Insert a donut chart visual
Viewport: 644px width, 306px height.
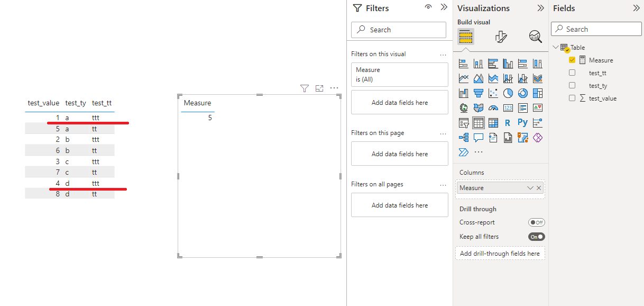pyautogui.click(x=523, y=93)
